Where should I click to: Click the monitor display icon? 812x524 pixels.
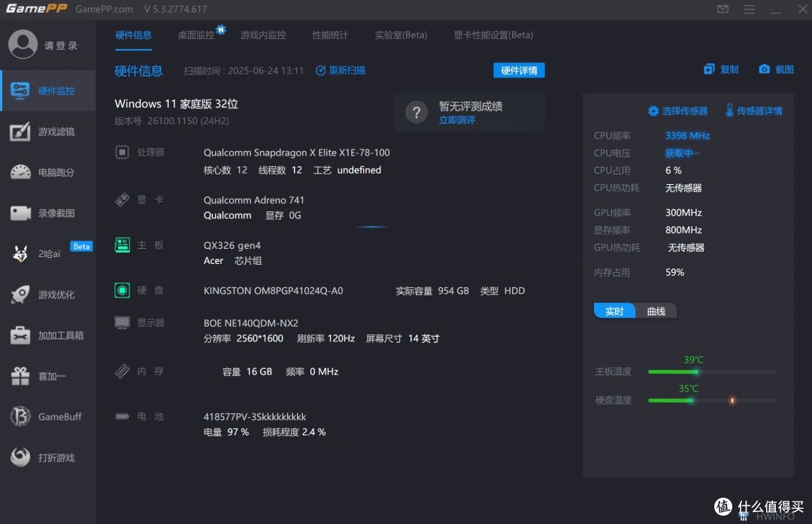click(123, 323)
